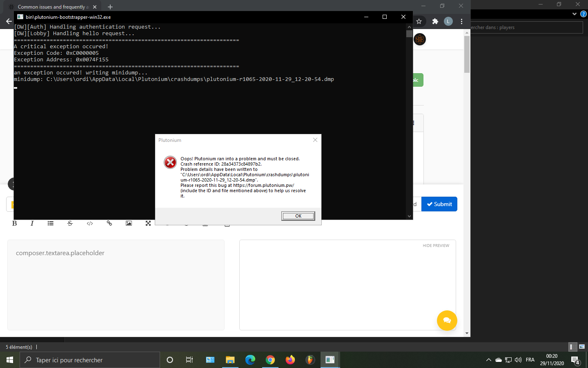This screenshot has width=588, height=368.
Task: Open the Windows Start menu
Action: pyautogui.click(x=10, y=360)
